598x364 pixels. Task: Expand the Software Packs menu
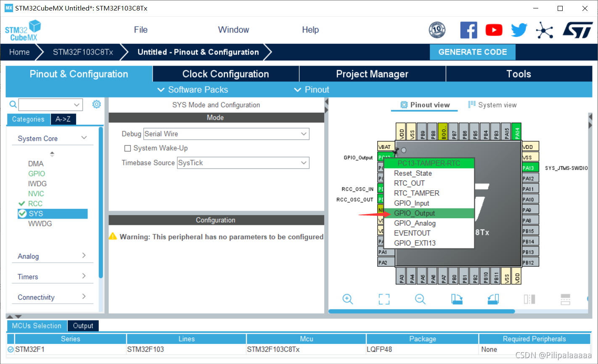[193, 90]
